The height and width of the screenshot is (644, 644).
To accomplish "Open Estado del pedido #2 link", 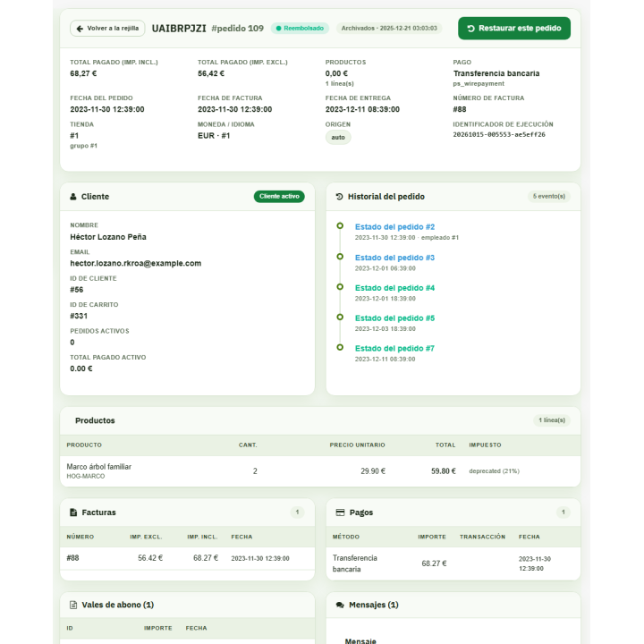I will (394, 226).
